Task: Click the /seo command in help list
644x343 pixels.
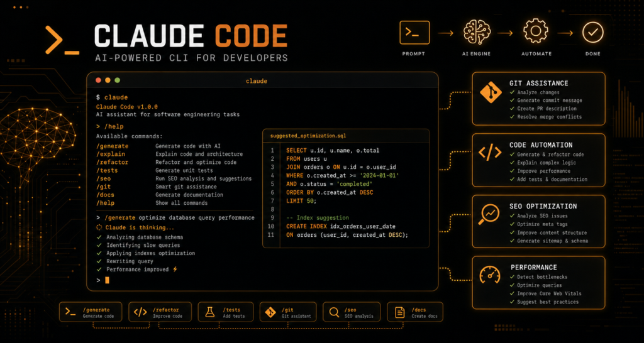Action: 104,178
